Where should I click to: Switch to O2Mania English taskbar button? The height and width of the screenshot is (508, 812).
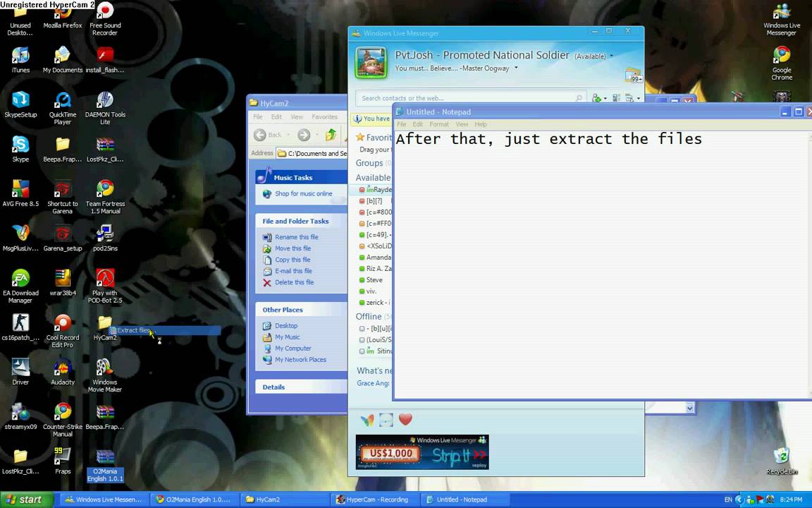193,500
